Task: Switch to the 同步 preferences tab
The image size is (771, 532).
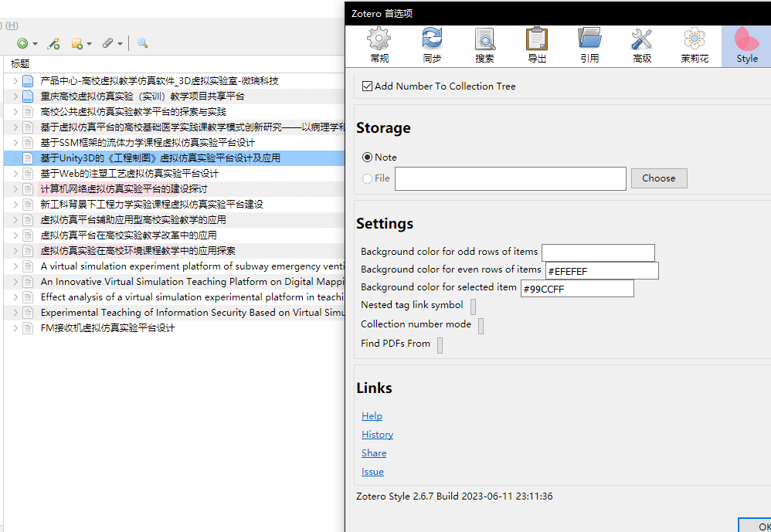Action: click(432, 46)
